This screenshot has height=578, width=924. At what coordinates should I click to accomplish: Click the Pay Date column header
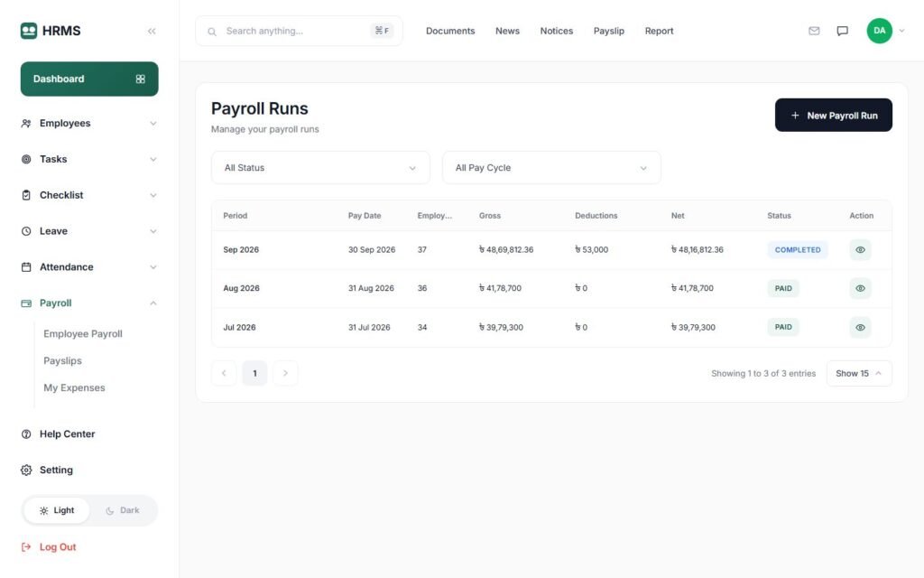[x=365, y=216]
